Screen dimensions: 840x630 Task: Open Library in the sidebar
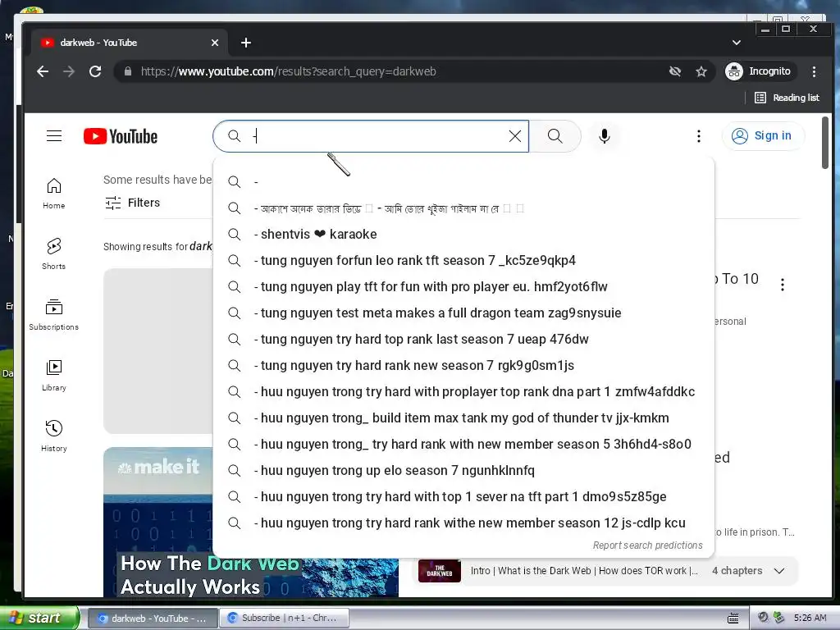[53, 376]
